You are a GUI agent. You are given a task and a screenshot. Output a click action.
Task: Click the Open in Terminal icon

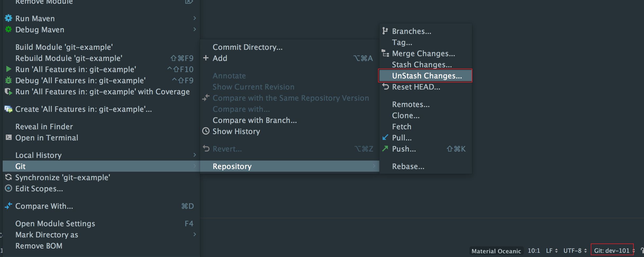(x=8, y=138)
